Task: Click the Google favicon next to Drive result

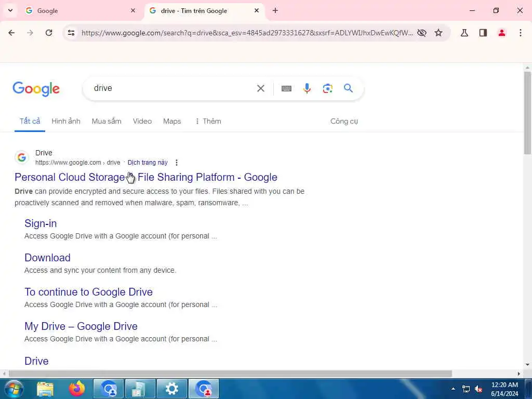Action: [x=22, y=157]
